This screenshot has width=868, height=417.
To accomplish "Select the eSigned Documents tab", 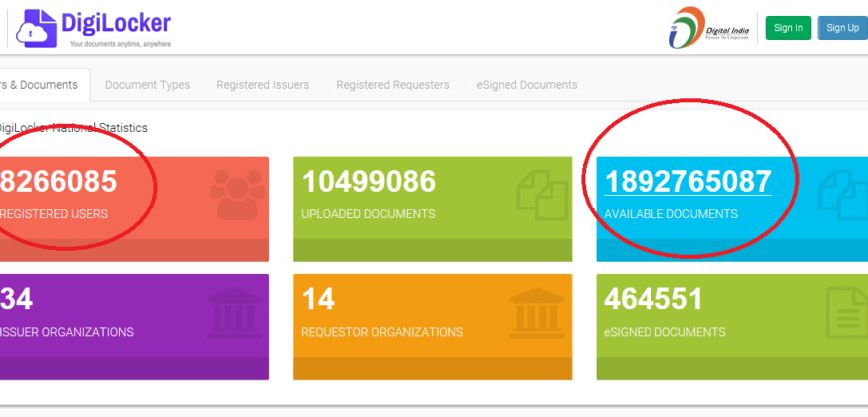I will coord(527,85).
